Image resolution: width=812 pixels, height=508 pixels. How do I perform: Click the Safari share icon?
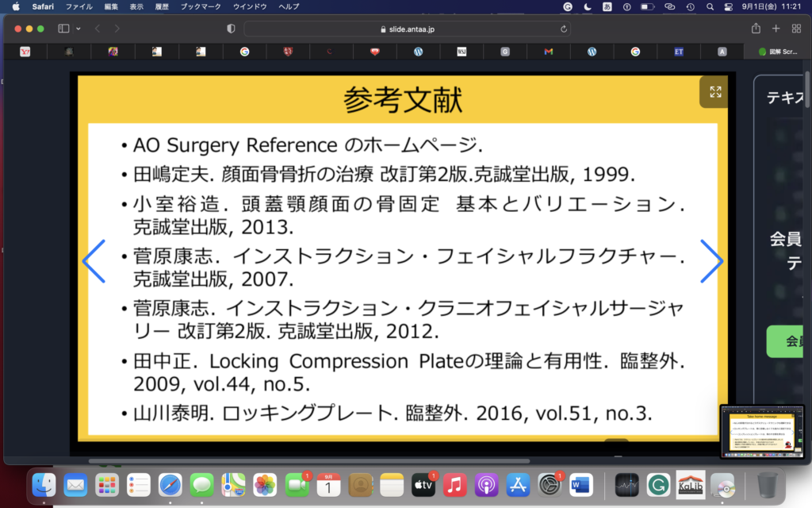[x=756, y=29]
